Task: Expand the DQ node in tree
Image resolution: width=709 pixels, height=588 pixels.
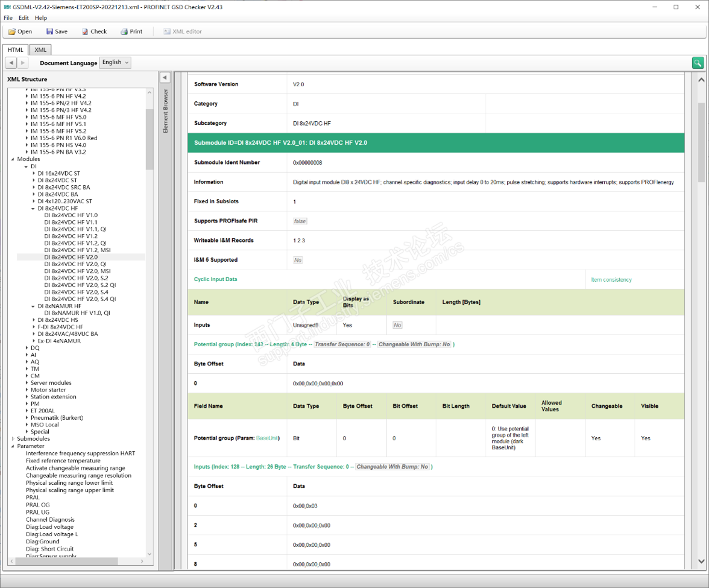Action: (x=27, y=348)
